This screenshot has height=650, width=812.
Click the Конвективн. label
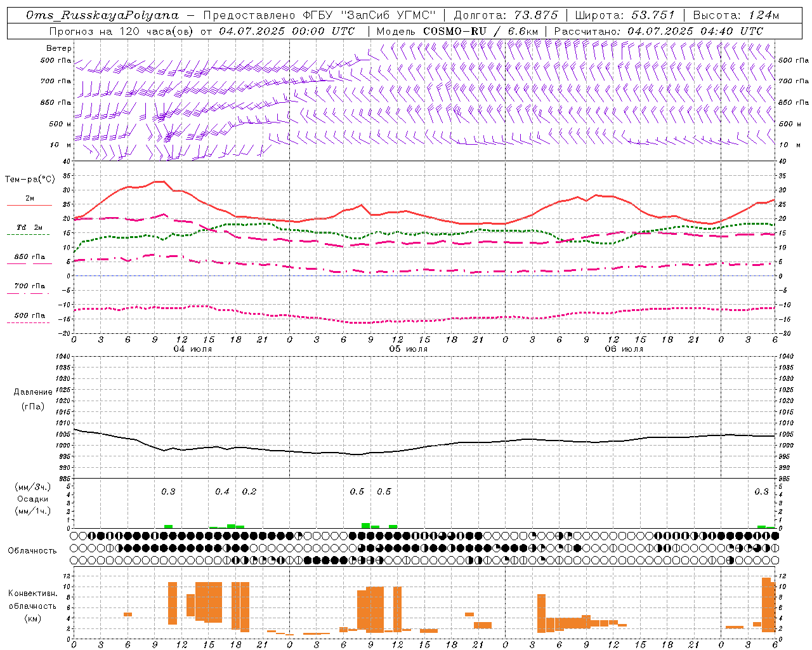[32, 594]
